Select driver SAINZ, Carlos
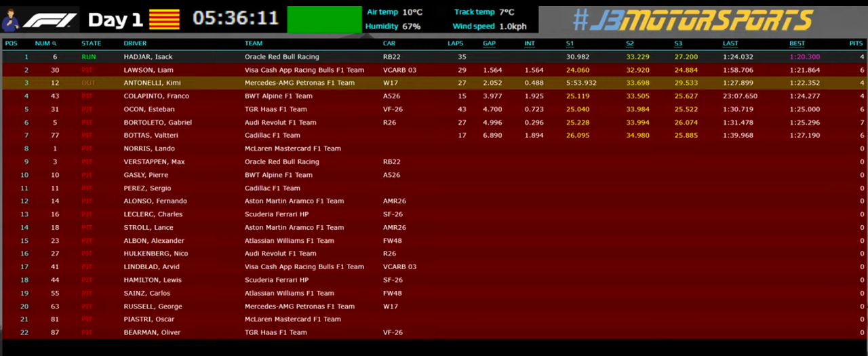The width and height of the screenshot is (868, 356). (147, 293)
